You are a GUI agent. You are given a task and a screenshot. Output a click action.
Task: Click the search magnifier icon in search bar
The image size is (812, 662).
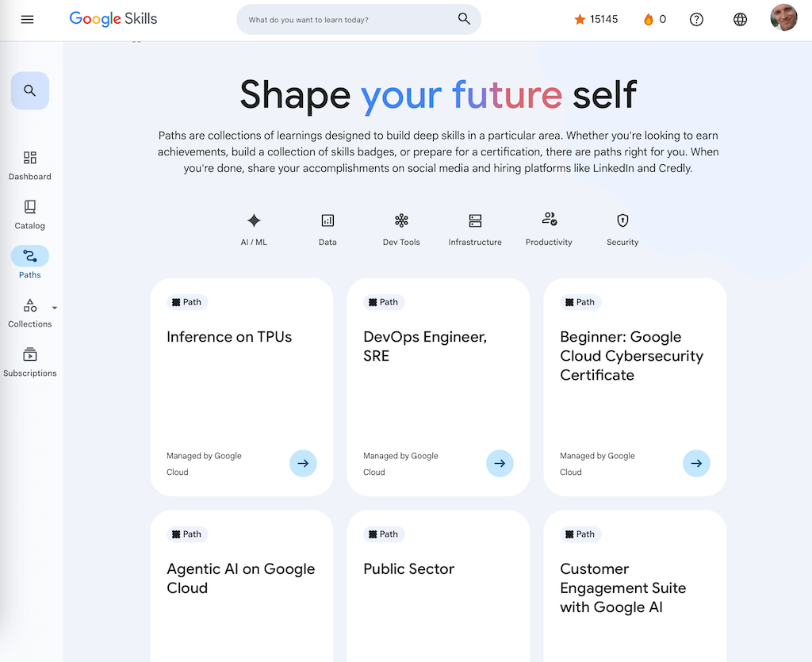tap(464, 19)
